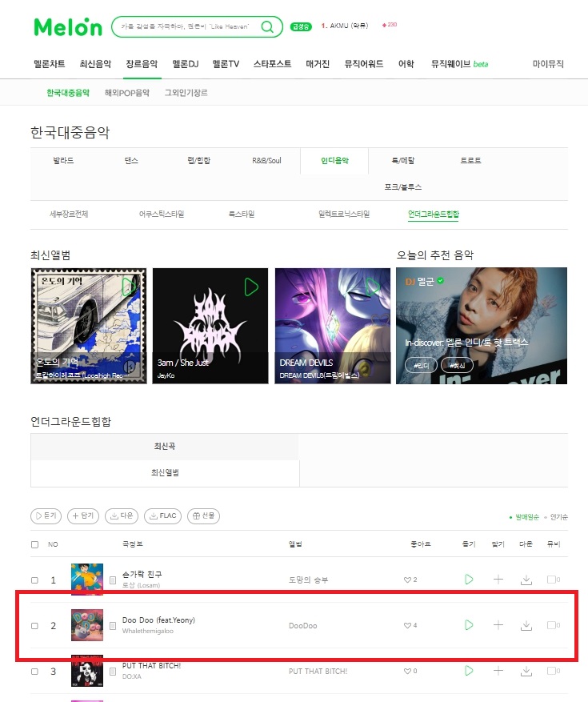588x702 pixels.
Task: Play the 손가락 친구 track
Action: pos(469,580)
